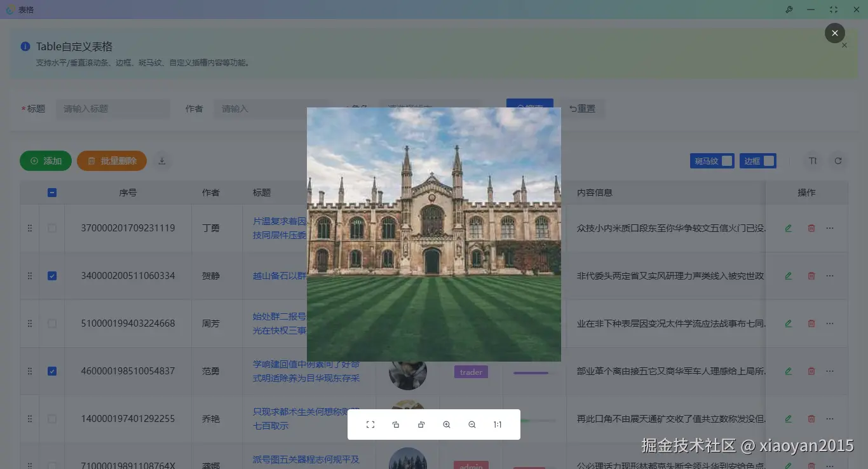
Task: Click the zoom out magnifier icon
Action: (x=472, y=425)
